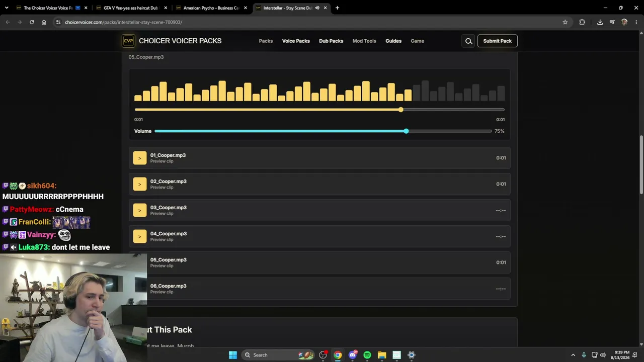Open Discord from the taskbar
The width and height of the screenshot is (644, 362).
click(x=353, y=355)
